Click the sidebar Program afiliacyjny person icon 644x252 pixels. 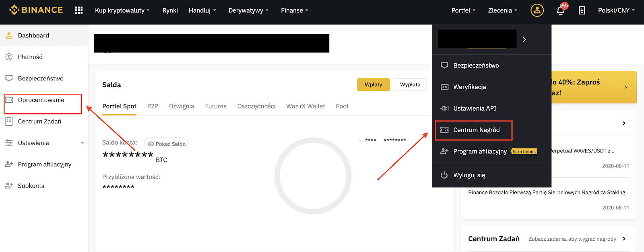pyautogui.click(x=9, y=164)
